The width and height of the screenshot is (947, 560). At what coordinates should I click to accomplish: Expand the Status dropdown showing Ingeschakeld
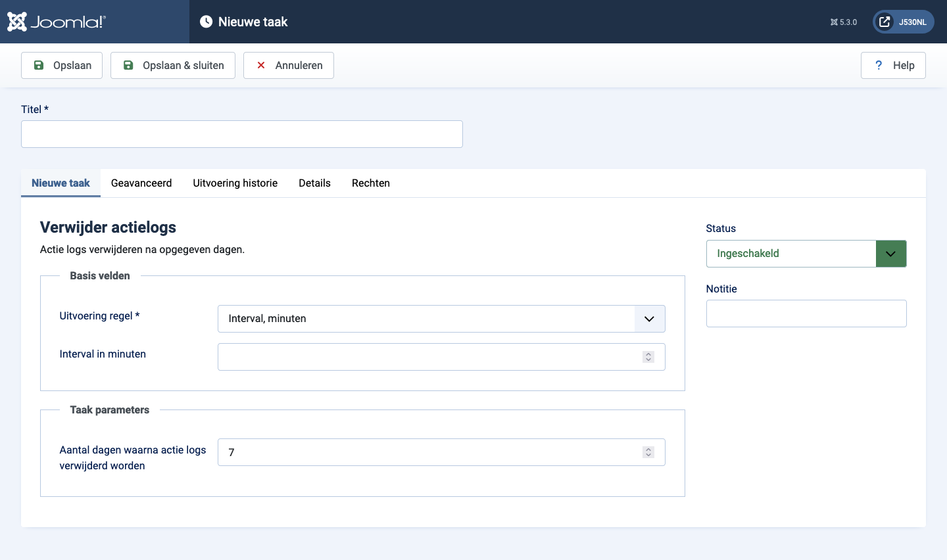pyautogui.click(x=806, y=254)
